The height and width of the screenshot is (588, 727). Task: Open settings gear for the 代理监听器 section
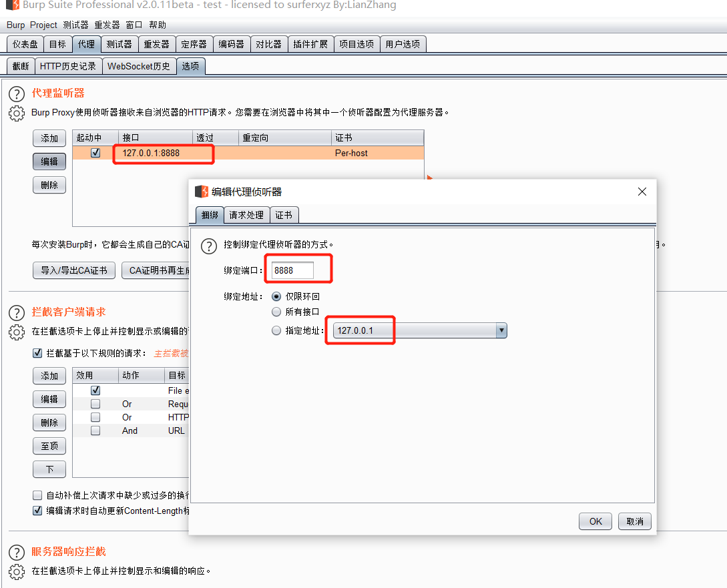pos(17,113)
